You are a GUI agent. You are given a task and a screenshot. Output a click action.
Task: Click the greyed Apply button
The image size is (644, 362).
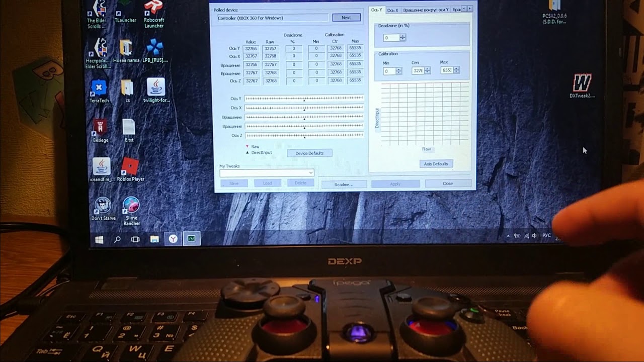pyautogui.click(x=395, y=184)
